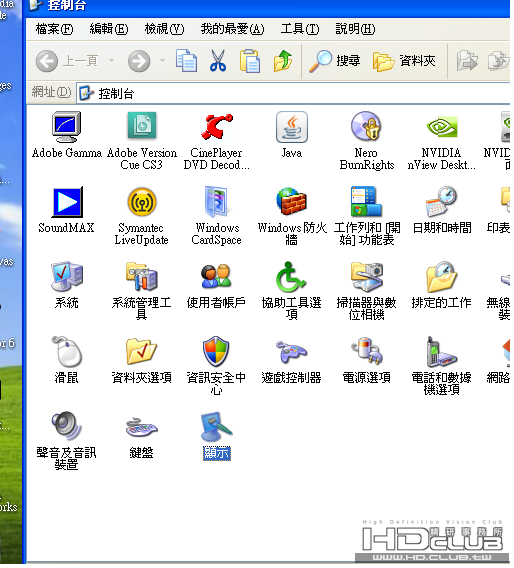Click the 搜尋 search button
Image resolution: width=514 pixels, height=568 pixels.
click(x=335, y=61)
